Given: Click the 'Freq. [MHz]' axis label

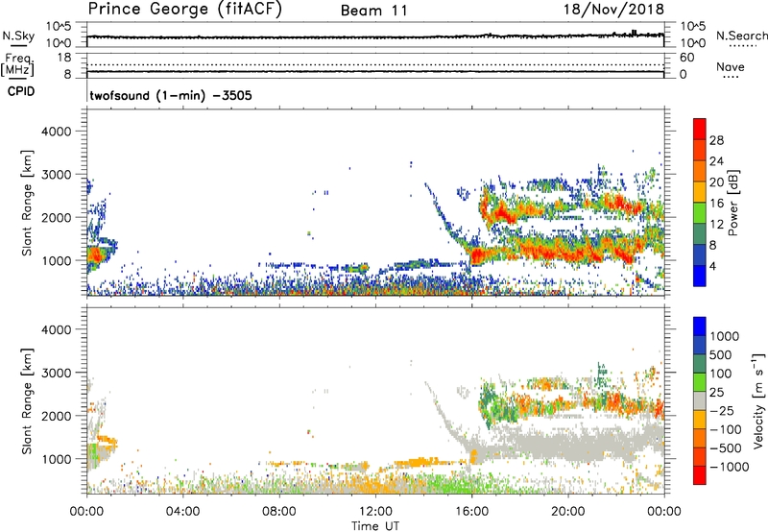Looking at the screenshot, I should pyautogui.click(x=18, y=64).
